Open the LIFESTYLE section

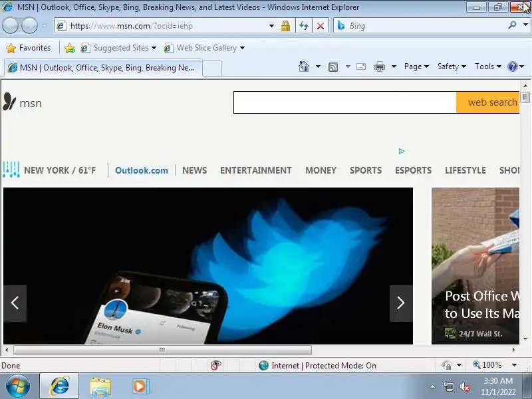coord(465,170)
